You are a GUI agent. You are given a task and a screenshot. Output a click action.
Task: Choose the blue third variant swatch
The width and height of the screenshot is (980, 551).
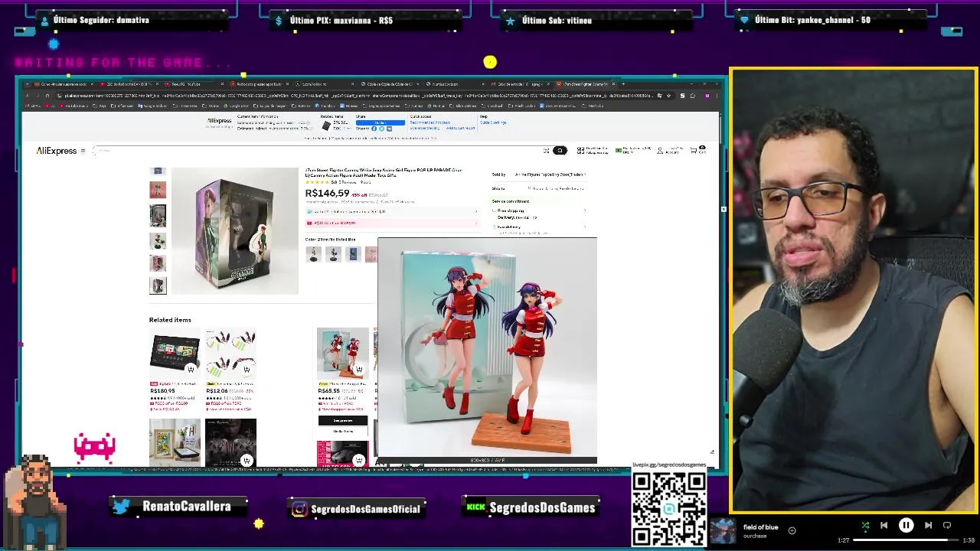point(353,254)
